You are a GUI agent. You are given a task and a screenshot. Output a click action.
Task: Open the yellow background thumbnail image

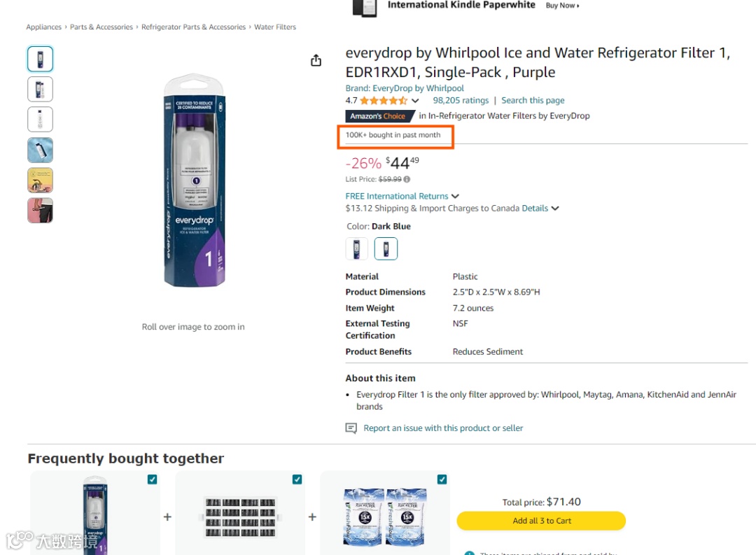pos(41,181)
